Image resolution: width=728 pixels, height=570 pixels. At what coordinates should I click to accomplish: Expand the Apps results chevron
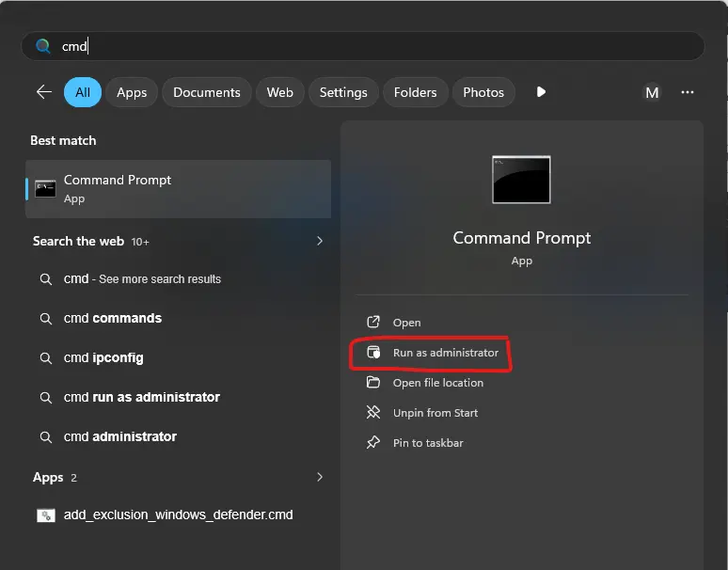pyautogui.click(x=320, y=477)
